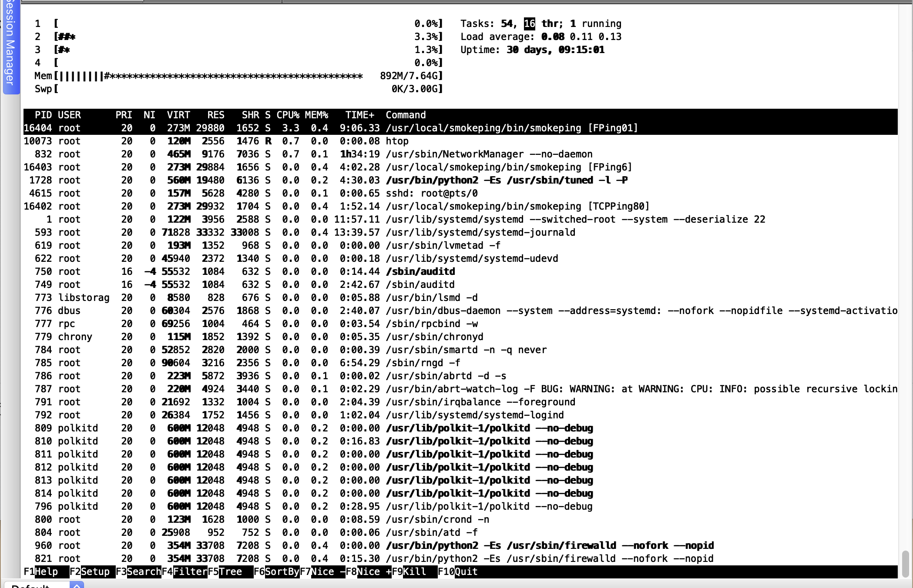
Task: Click F10 Quit to exit htop
Action: point(466,571)
